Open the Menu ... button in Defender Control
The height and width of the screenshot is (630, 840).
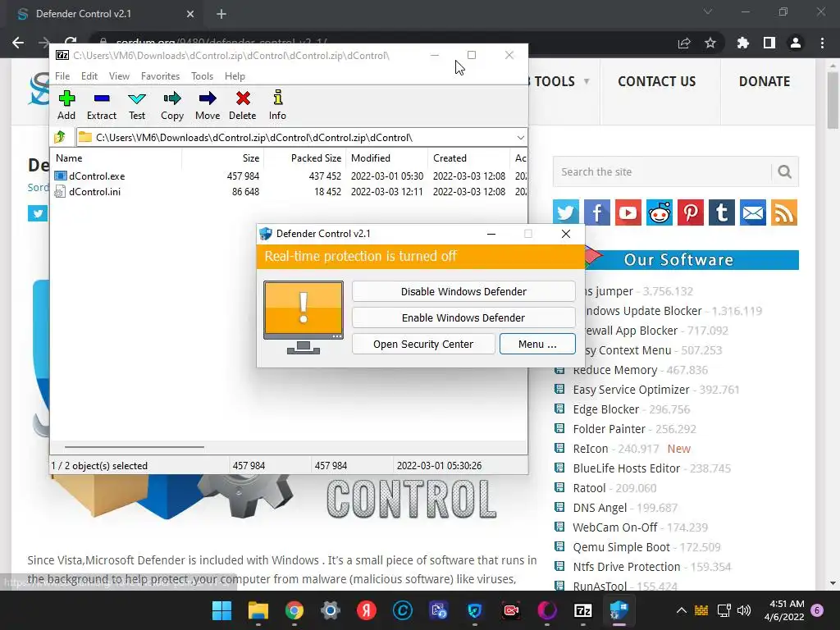[537, 344]
